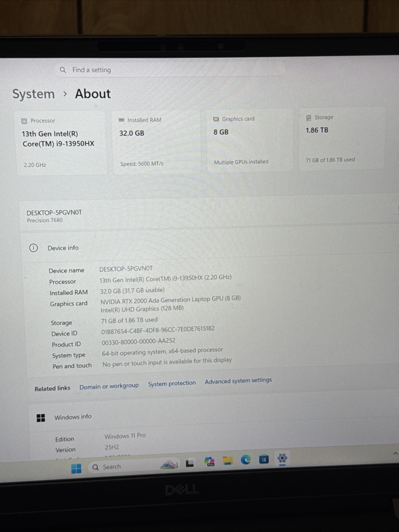Select the Precision 7680 model text
399x532 pixels.
[x=45, y=220]
